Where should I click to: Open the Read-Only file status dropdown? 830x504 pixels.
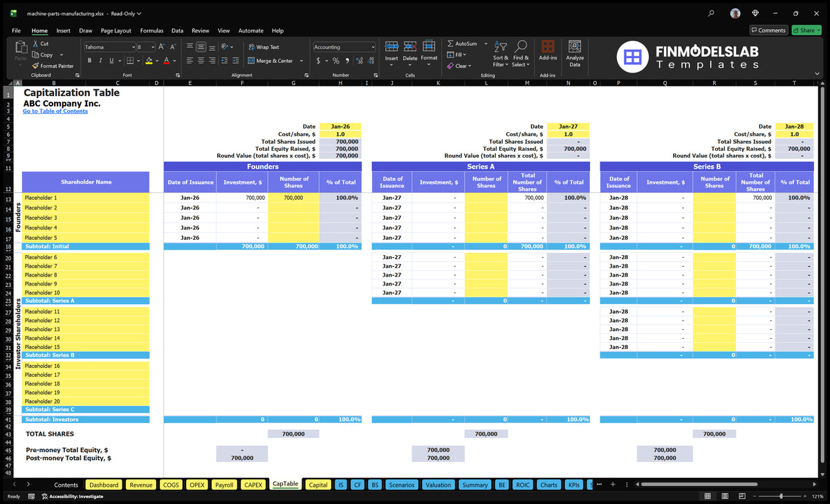pyautogui.click(x=127, y=13)
